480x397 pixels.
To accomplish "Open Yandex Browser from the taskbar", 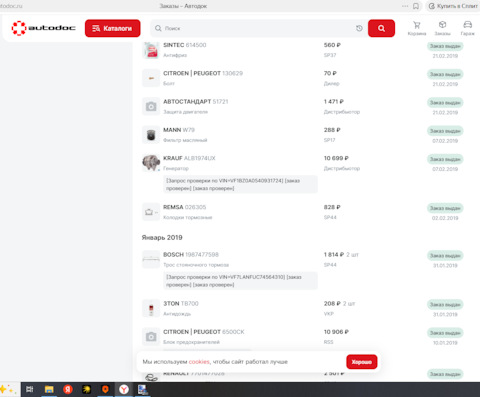I will (x=124, y=389).
